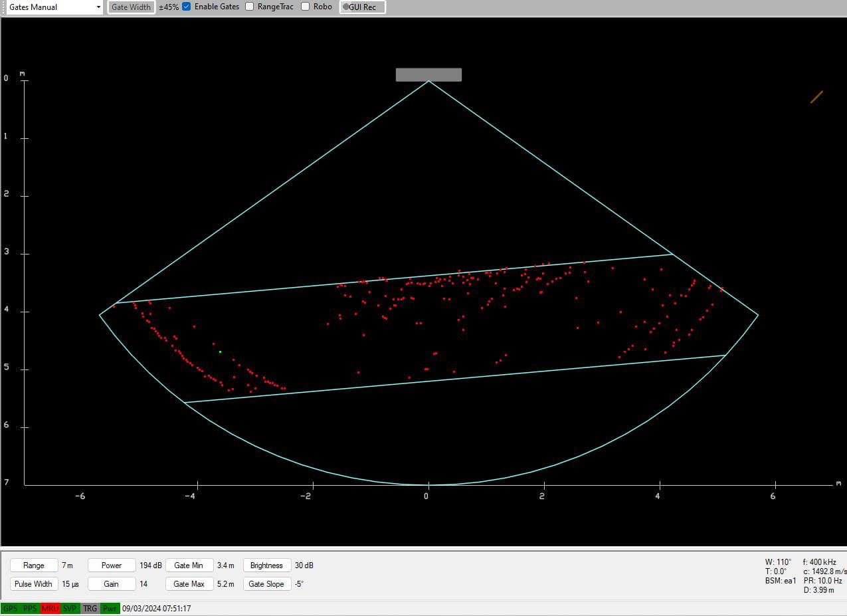Click the Gain button

click(x=112, y=584)
